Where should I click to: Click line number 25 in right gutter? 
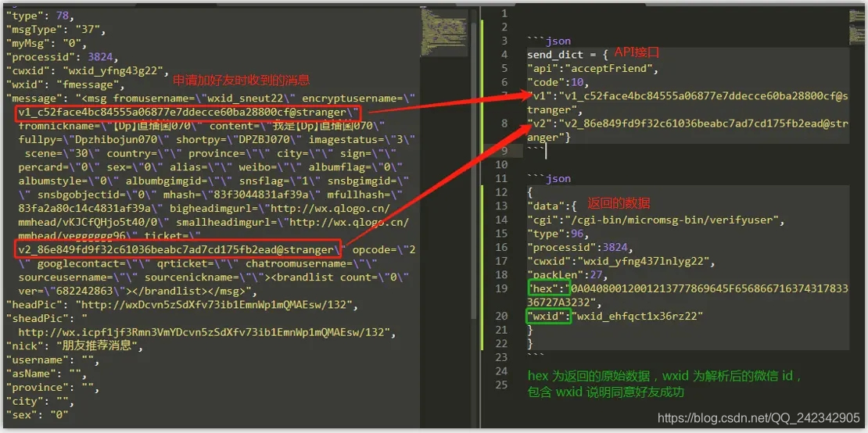[x=502, y=385]
